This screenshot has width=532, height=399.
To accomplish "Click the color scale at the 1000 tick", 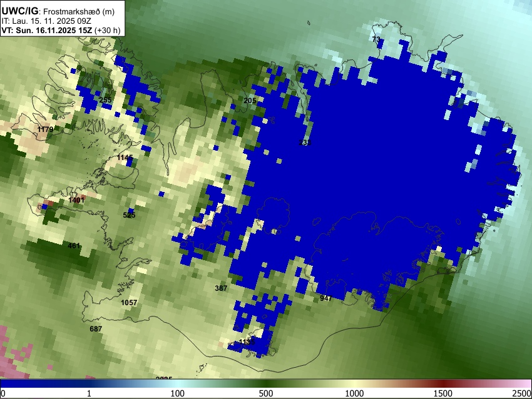I will pos(354,383).
